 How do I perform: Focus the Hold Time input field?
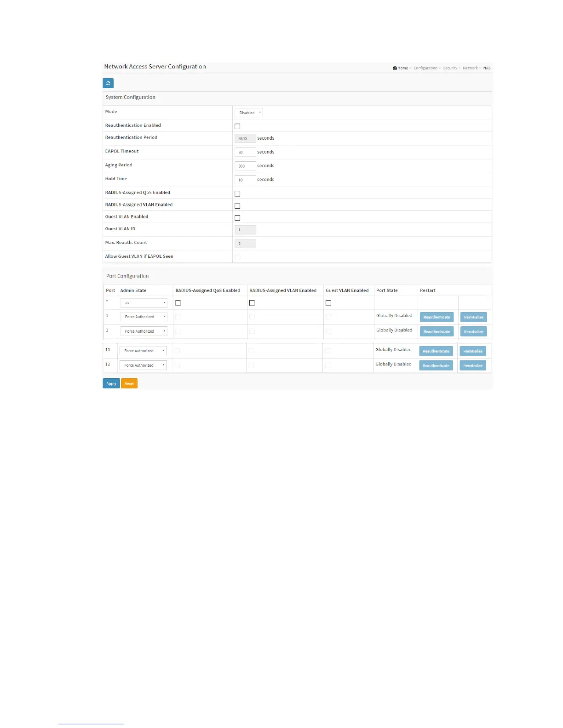(245, 180)
